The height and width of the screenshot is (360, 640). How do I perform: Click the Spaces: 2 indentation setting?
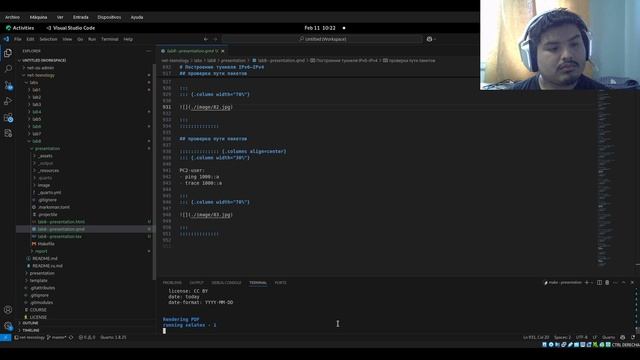562,338
